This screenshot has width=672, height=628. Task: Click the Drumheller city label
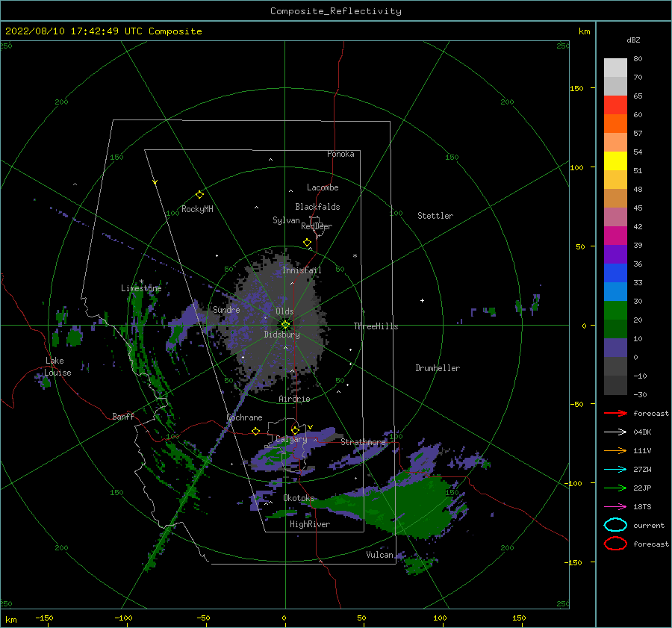(x=438, y=368)
